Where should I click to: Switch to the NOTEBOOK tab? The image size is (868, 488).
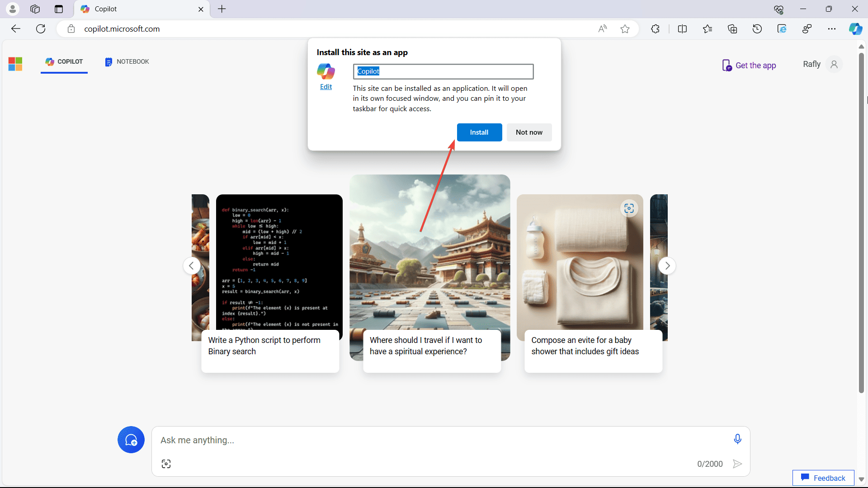(x=127, y=61)
